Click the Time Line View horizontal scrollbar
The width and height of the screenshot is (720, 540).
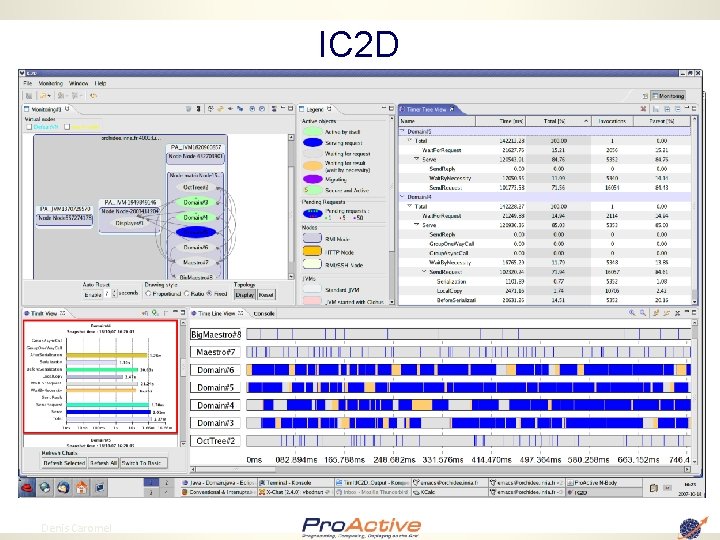440,469
